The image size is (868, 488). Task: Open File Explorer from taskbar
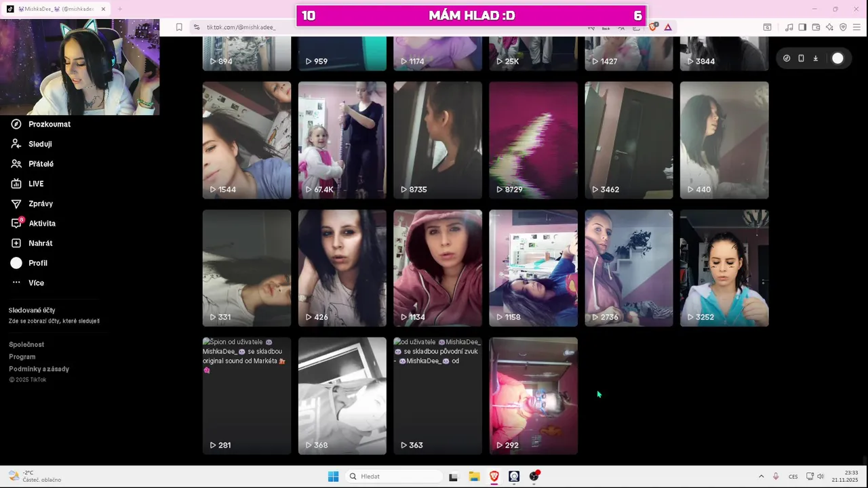(474, 476)
